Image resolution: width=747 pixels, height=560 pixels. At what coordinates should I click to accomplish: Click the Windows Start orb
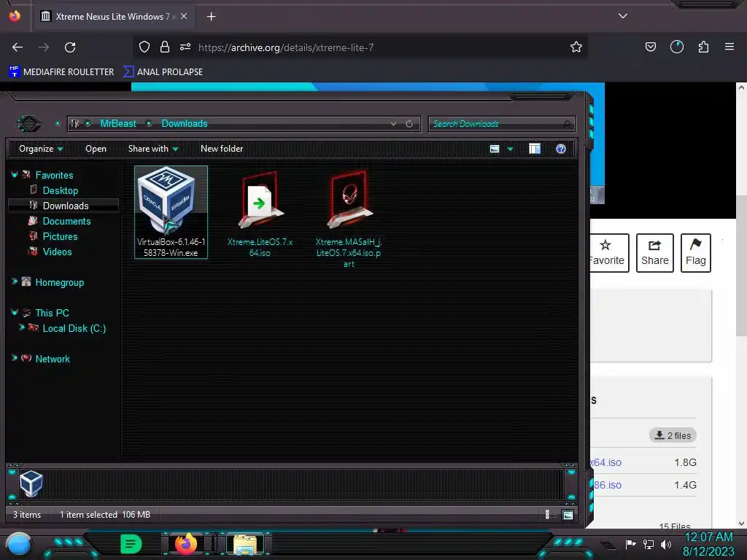[x=19, y=545]
